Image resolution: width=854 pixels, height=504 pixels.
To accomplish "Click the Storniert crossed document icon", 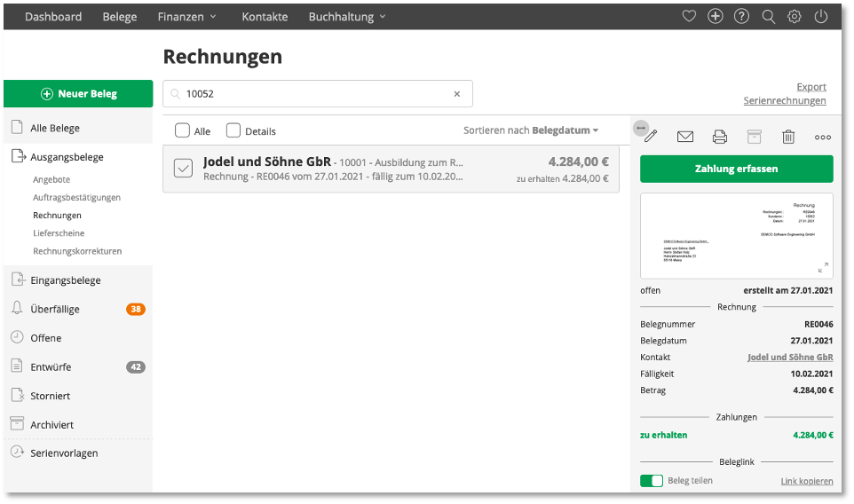I will pos(18,395).
